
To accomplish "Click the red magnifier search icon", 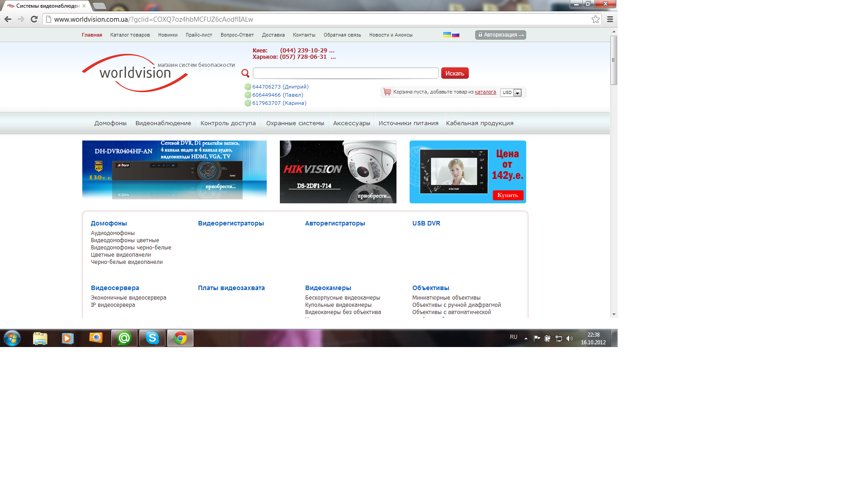I will point(245,73).
